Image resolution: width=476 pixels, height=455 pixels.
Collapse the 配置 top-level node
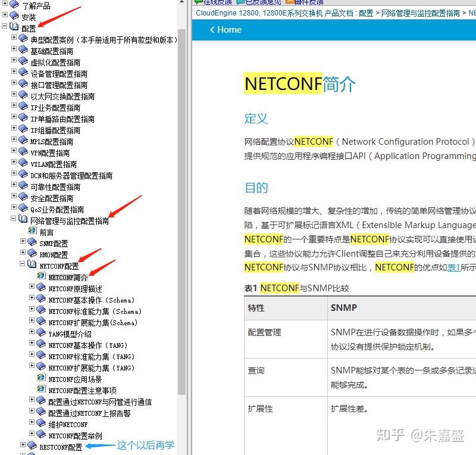(5, 27)
